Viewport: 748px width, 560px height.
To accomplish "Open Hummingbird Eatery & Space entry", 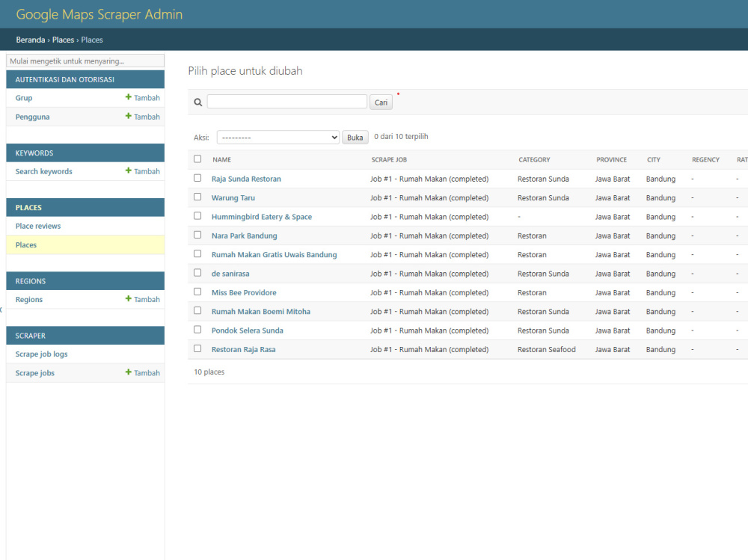I will (x=261, y=217).
